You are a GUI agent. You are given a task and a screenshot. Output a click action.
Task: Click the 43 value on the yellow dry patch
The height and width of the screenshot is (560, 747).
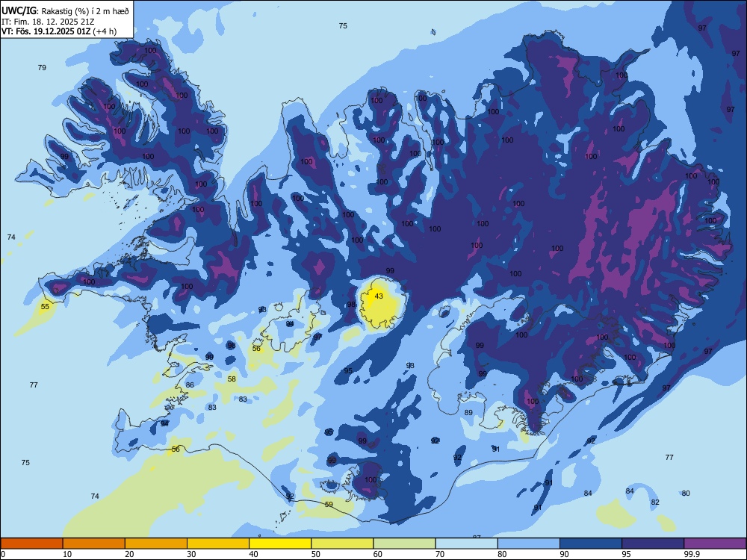[x=379, y=296]
